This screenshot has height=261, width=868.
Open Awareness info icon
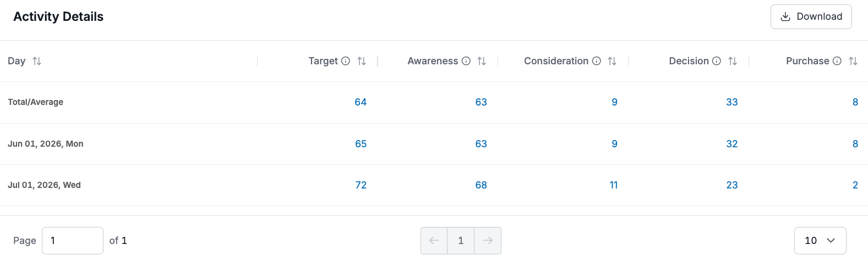(x=466, y=61)
